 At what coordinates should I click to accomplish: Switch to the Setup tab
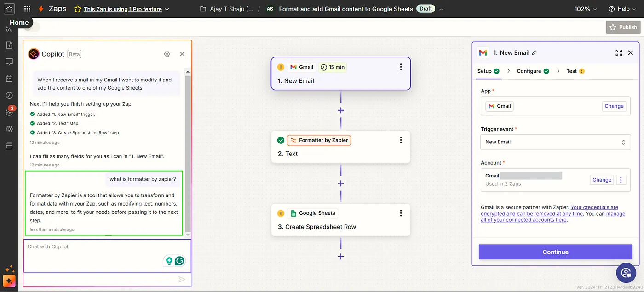(489, 71)
